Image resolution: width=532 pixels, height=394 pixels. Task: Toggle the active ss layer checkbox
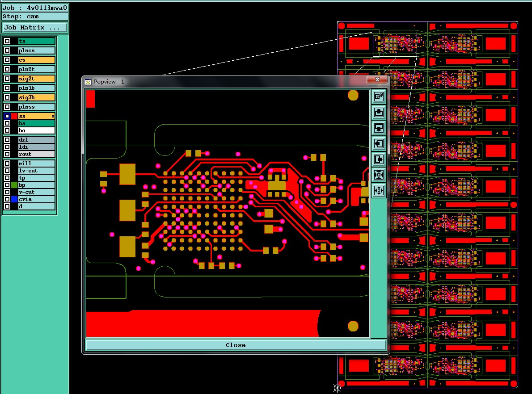coord(7,116)
